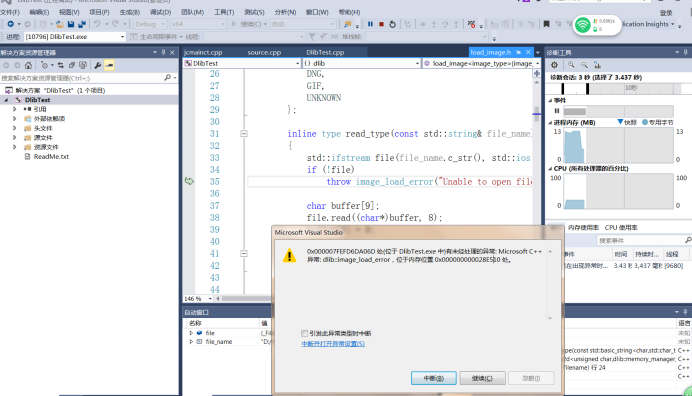Switch to the jcmainct.cpp tab
The width and height of the screenshot is (692, 396).
point(203,52)
